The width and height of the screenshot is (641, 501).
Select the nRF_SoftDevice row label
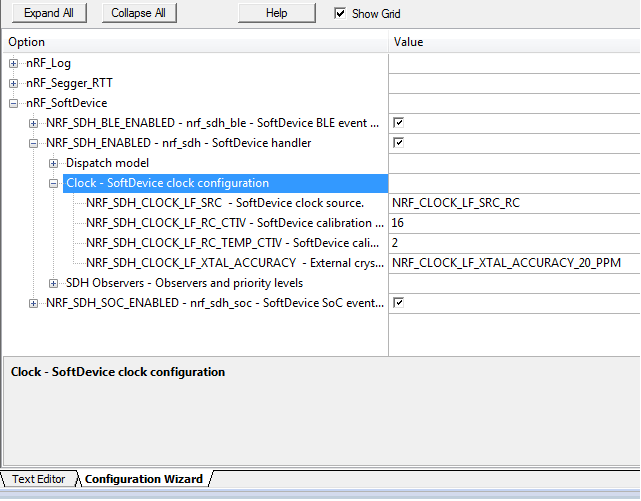[67, 103]
